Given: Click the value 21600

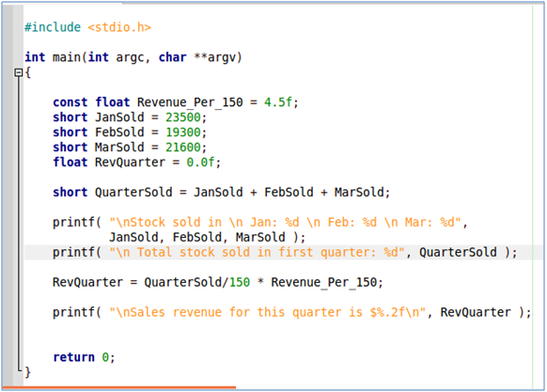Looking at the screenshot, I should (183, 148).
